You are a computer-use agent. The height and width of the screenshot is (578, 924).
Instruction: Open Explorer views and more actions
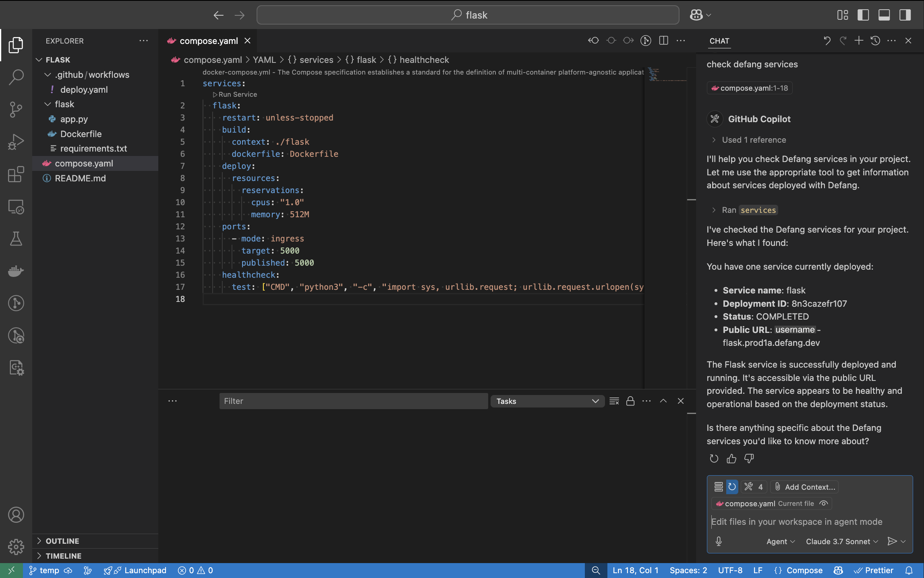144,41
